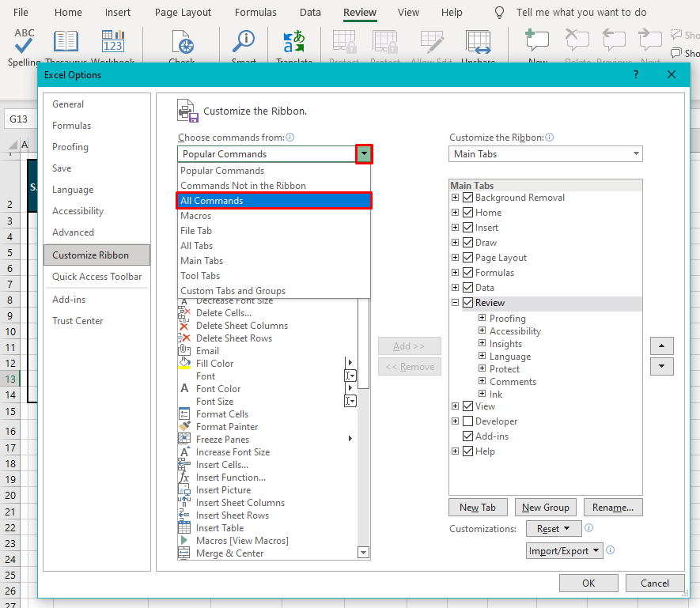Select Quick Access Toolbar in the sidebar
The height and width of the screenshot is (608, 700).
pos(96,277)
